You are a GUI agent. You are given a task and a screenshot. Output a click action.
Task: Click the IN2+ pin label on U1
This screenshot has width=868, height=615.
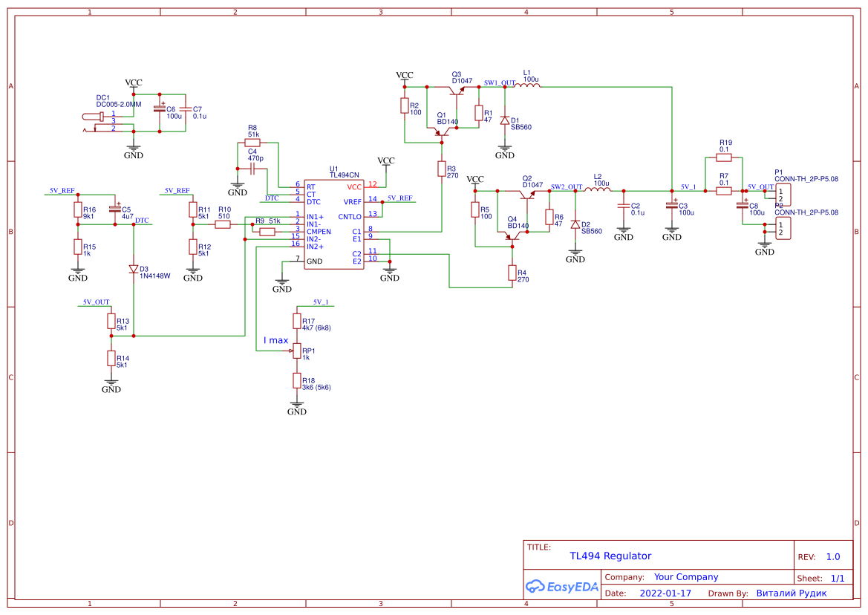pos(315,247)
